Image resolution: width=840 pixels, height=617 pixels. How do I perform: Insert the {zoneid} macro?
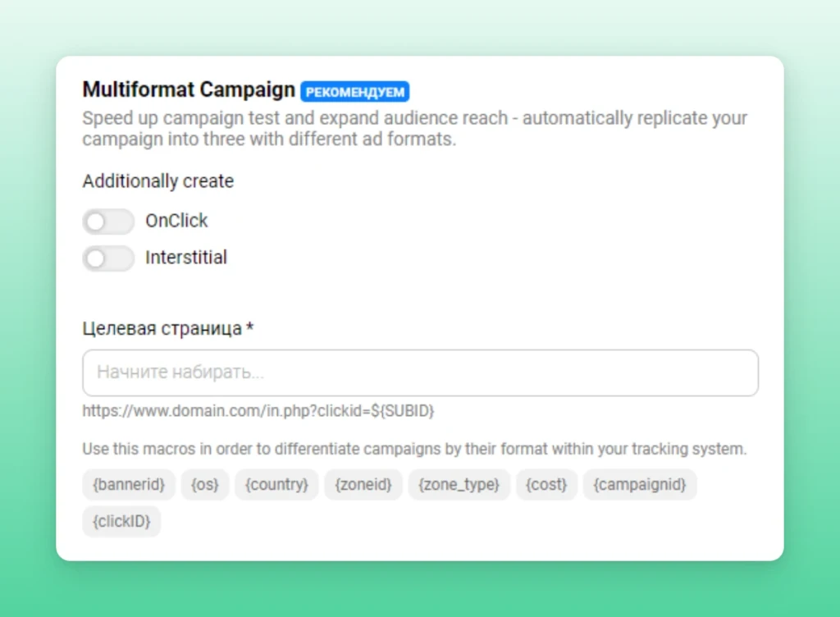point(363,485)
